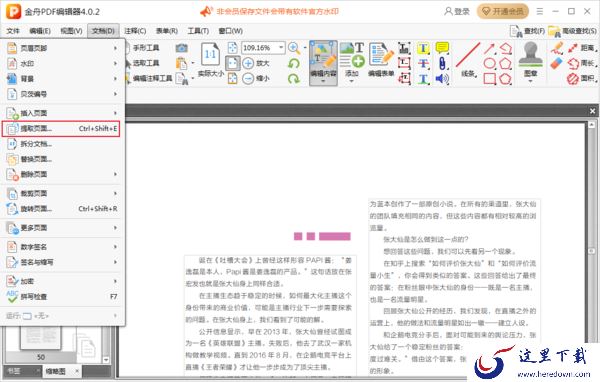Close the document tab with X
This screenshot has height=382, width=600.
point(592,111)
